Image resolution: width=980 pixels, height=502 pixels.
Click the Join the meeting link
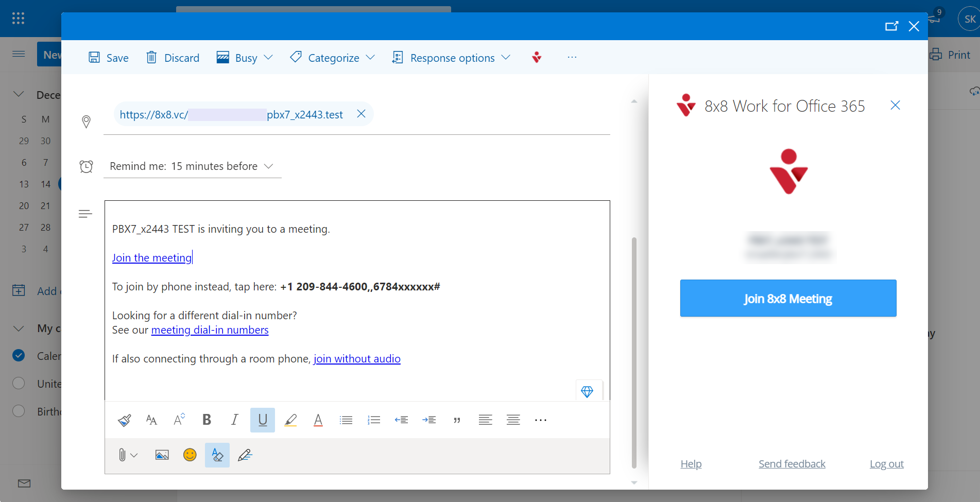point(152,257)
